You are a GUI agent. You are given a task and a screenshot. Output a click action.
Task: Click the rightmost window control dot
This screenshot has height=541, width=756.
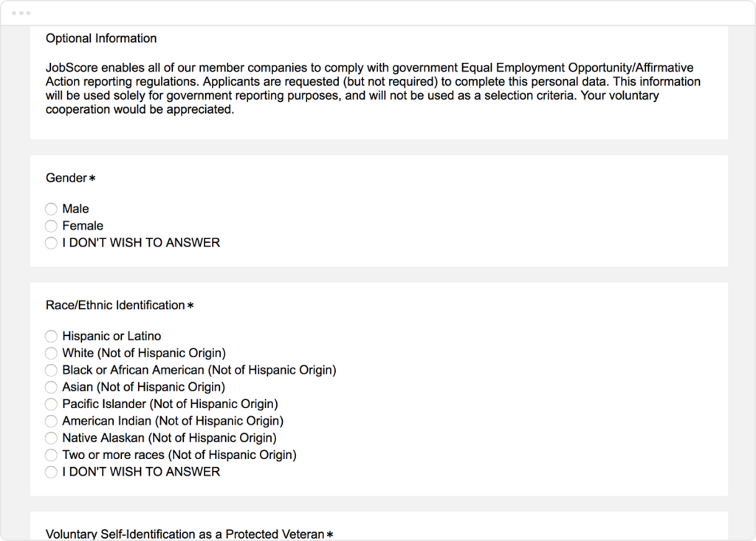28,13
